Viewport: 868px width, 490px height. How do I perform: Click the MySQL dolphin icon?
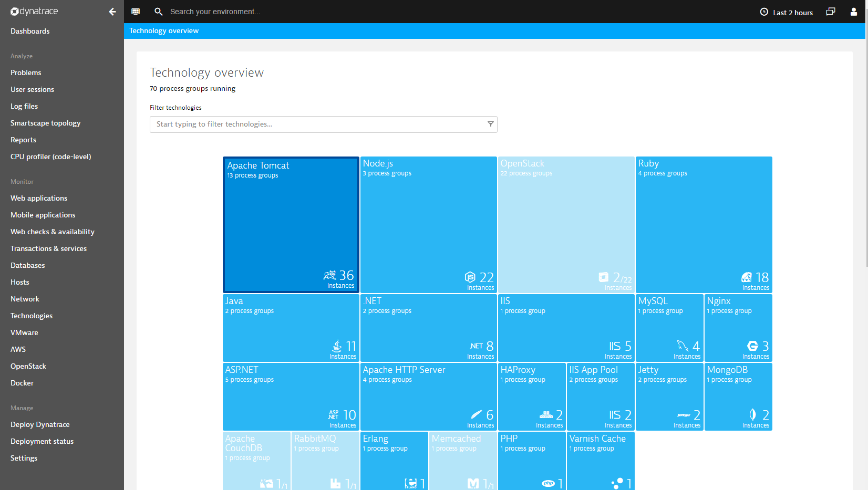tap(683, 346)
